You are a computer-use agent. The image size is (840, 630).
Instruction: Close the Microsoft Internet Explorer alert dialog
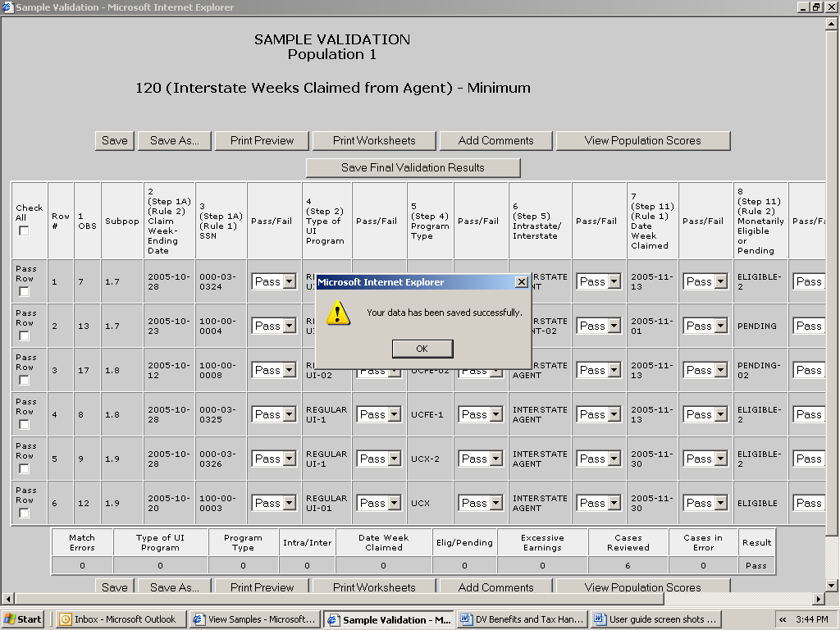(521, 282)
